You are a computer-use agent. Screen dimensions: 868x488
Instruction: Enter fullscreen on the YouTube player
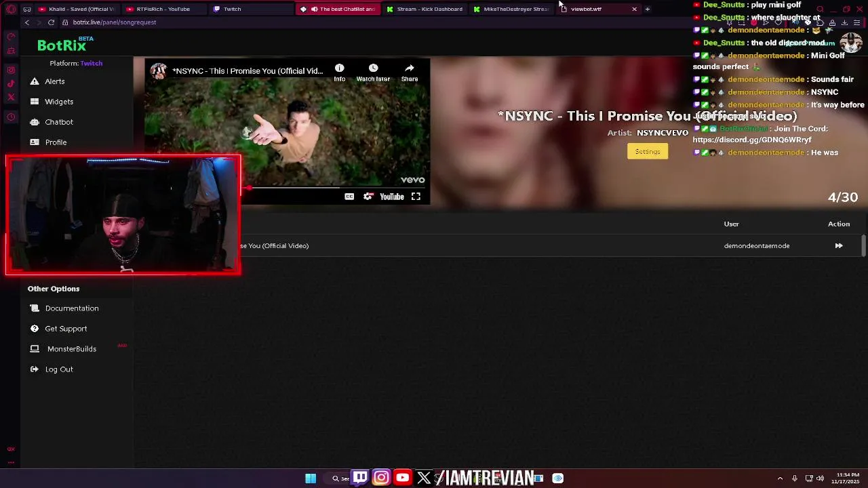pyautogui.click(x=416, y=197)
